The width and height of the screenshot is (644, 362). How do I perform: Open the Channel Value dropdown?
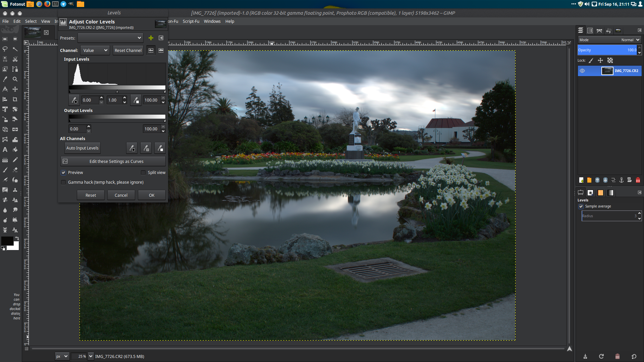coord(95,50)
